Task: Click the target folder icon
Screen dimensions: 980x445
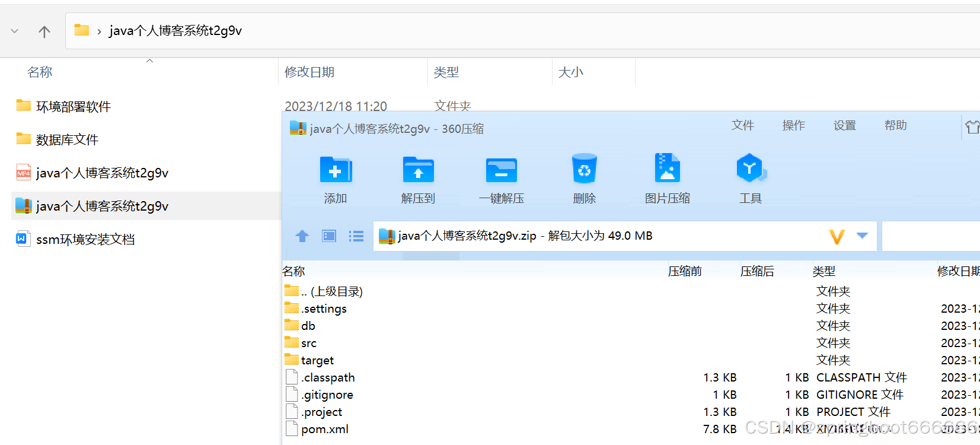Action: (292, 359)
